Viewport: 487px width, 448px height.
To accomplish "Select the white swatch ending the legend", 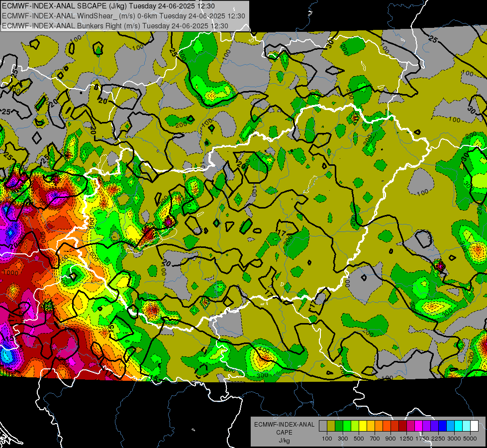I will 475,426.
